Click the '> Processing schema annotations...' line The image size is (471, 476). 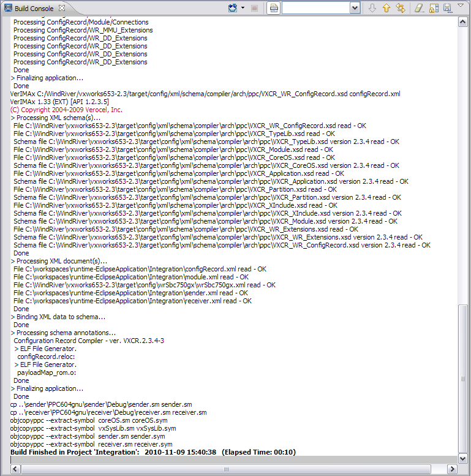[63, 333]
